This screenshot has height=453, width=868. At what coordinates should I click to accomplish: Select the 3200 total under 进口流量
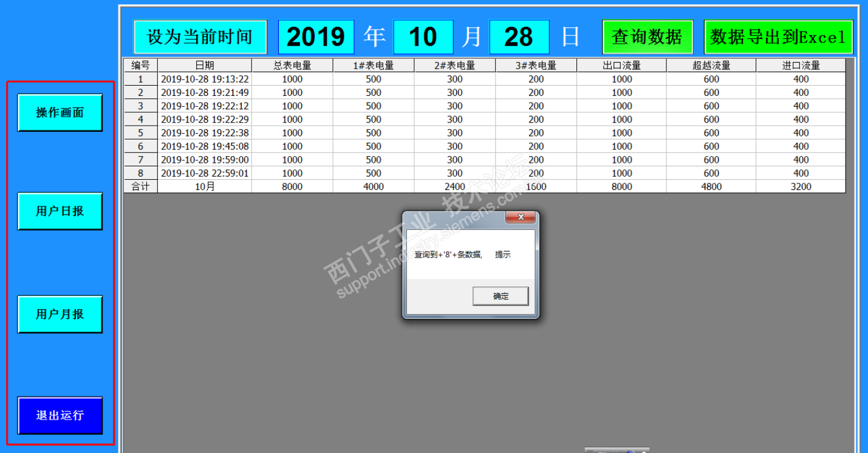tap(801, 186)
